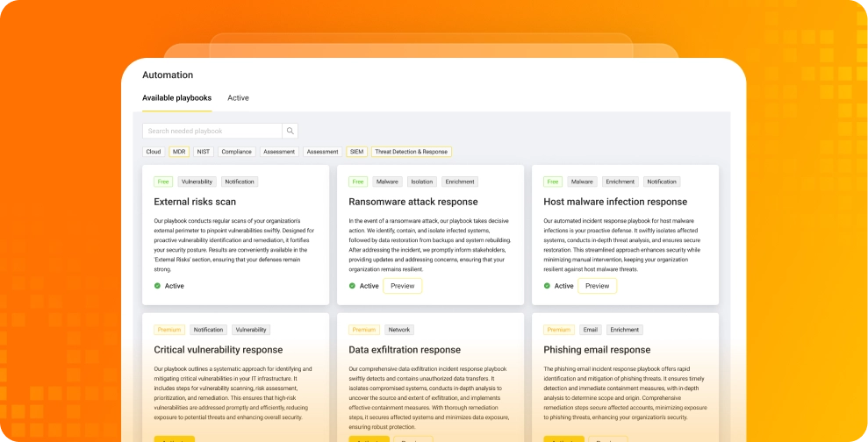Viewport: 868px width, 442px height.
Task: Click the Active status text in External risks scan
Action: [175, 286]
